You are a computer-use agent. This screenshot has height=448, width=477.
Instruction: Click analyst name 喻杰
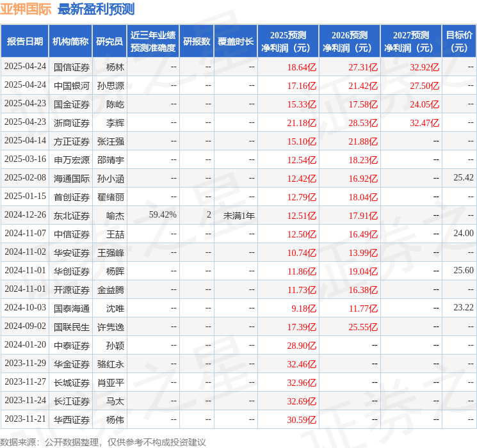click(x=115, y=216)
